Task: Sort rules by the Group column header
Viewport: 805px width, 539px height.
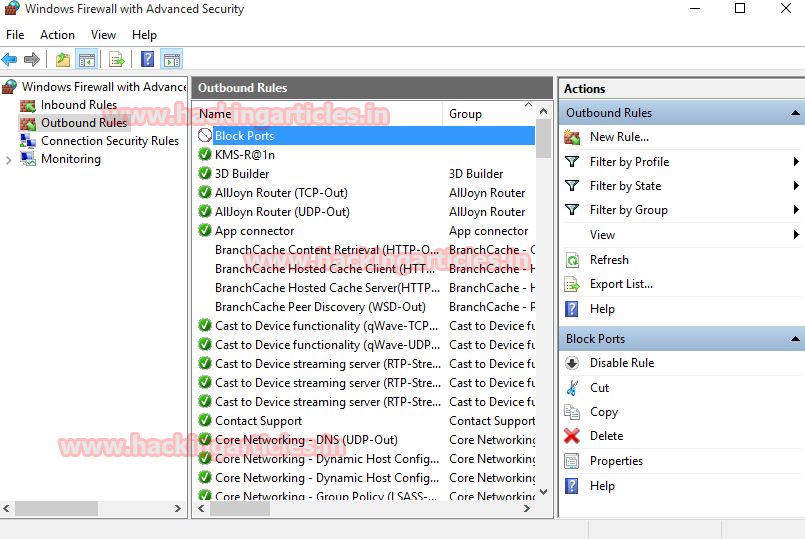Action: [488, 114]
